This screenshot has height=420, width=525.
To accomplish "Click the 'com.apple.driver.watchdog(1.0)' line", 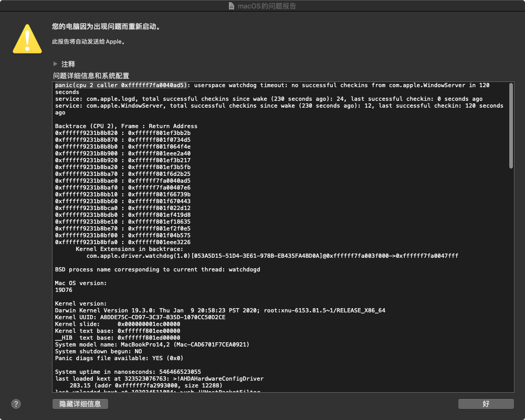I will [272, 256].
